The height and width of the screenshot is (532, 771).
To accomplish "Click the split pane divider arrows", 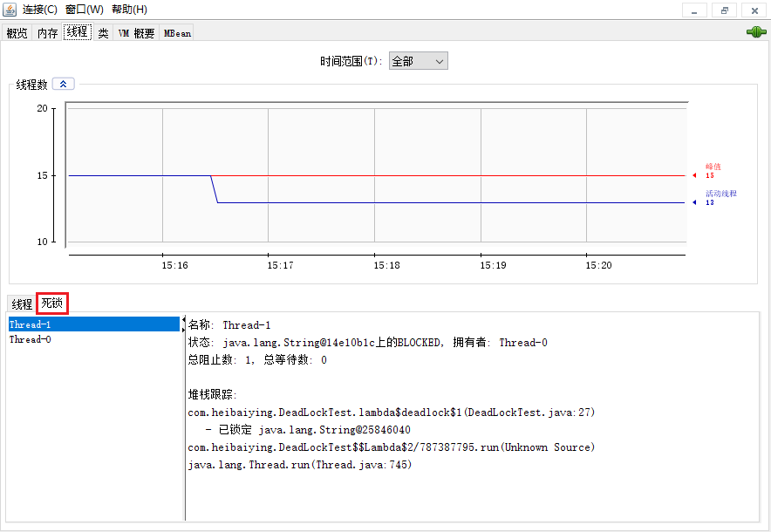I will (x=183, y=324).
